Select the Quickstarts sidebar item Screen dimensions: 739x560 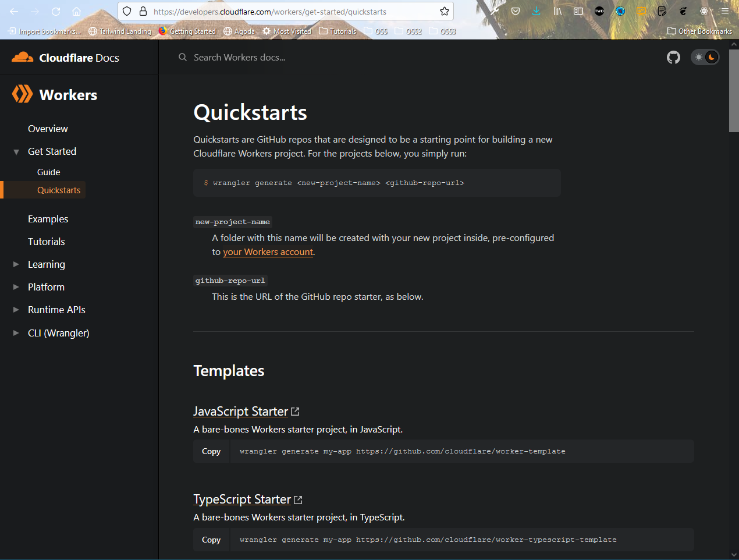(x=59, y=190)
